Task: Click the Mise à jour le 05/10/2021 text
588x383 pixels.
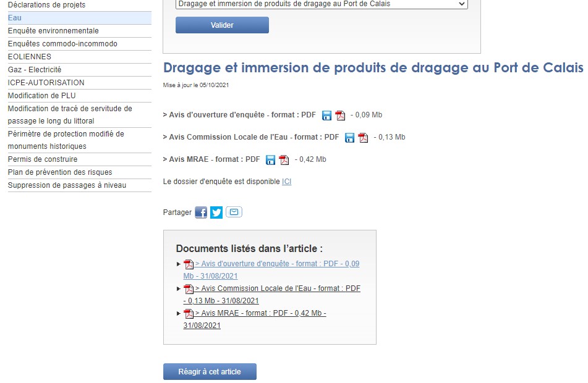Action: [x=196, y=85]
